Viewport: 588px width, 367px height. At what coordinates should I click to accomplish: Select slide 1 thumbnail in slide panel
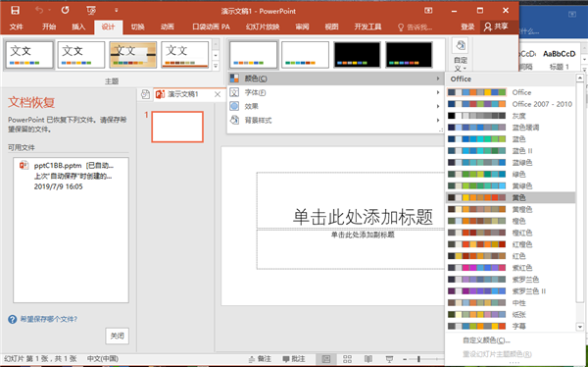pos(177,127)
